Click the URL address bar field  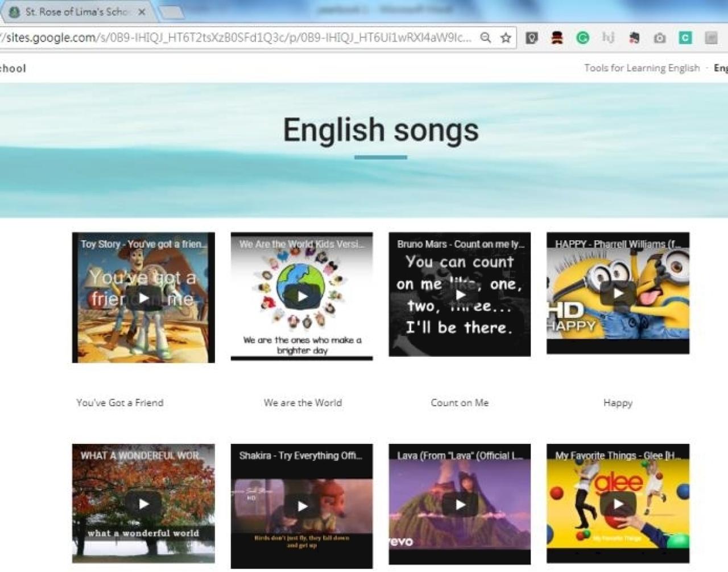click(239, 38)
